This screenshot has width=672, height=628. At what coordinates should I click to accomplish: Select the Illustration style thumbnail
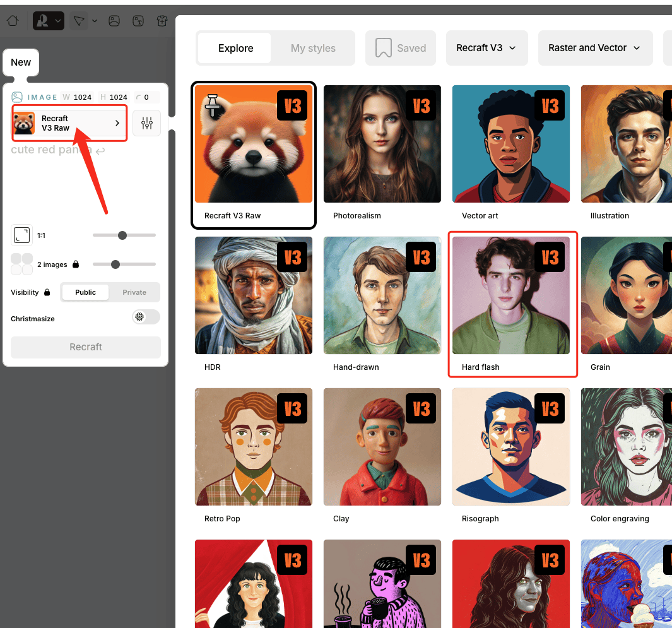tap(627, 144)
